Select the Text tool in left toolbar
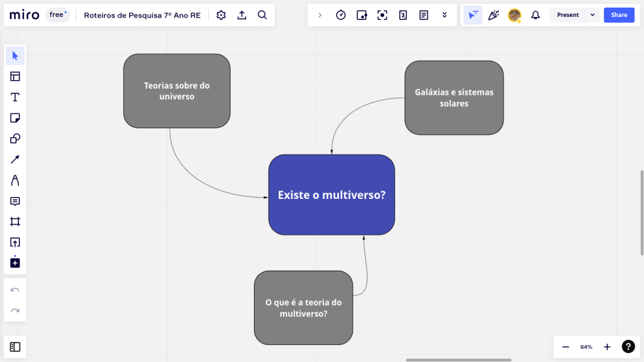The width and height of the screenshot is (644, 362). click(x=15, y=97)
